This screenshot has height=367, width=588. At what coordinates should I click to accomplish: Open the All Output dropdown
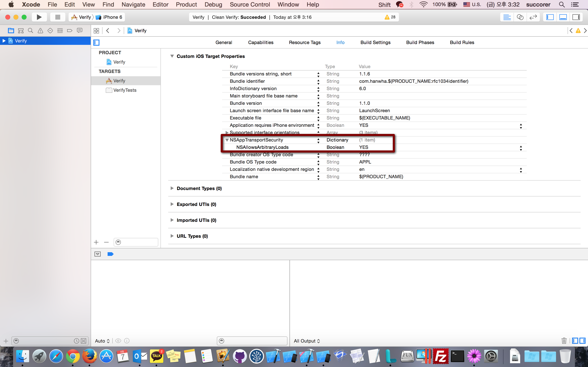[x=307, y=341]
